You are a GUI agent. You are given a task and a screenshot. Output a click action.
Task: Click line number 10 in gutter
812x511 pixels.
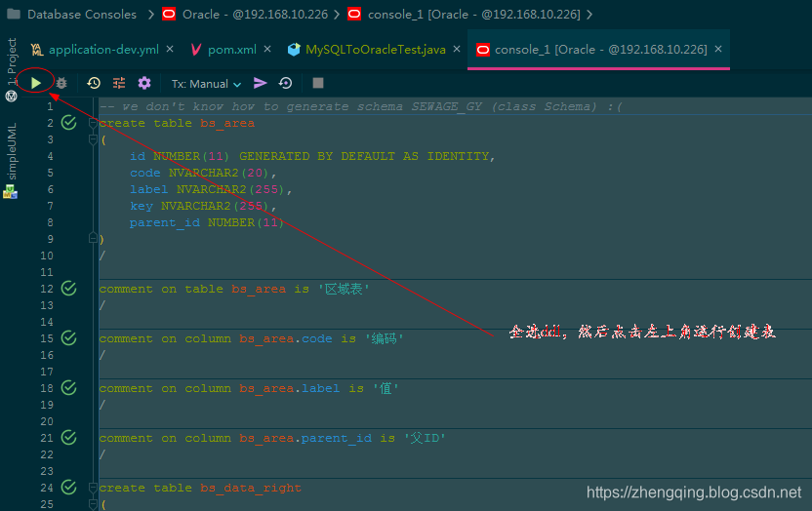pyautogui.click(x=47, y=255)
